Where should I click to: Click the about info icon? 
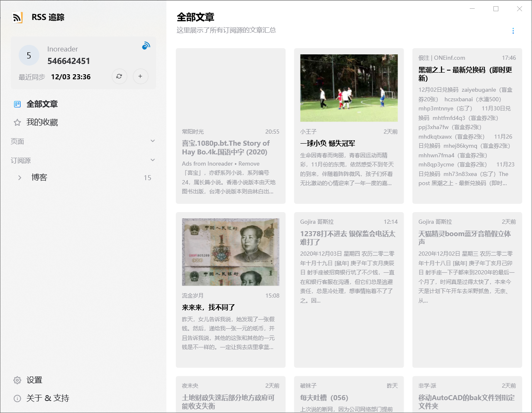click(x=17, y=398)
